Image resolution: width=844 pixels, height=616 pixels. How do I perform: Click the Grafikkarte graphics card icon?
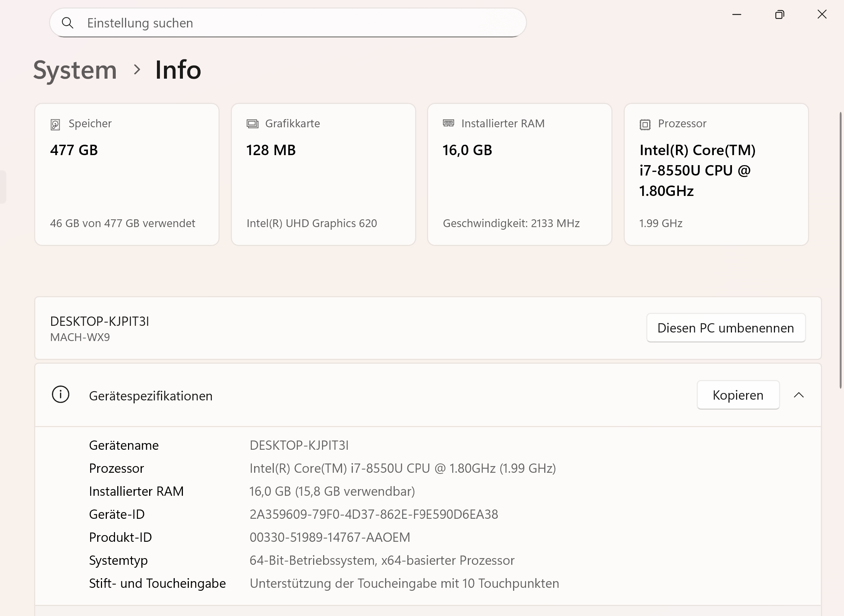point(252,124)
